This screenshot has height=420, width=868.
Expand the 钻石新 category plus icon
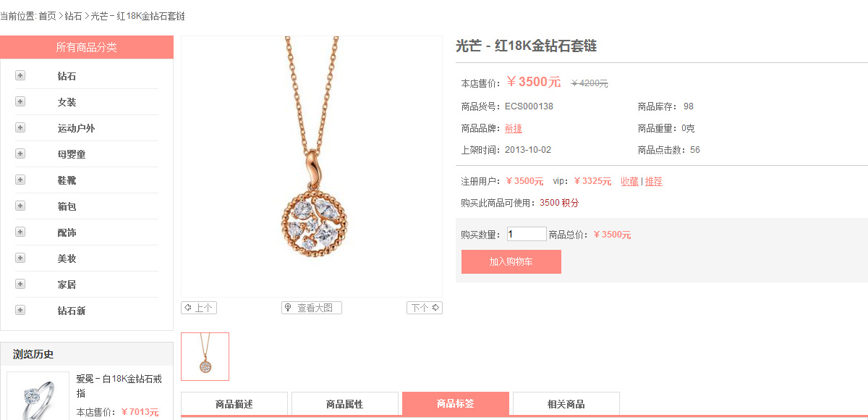point(20,310)
